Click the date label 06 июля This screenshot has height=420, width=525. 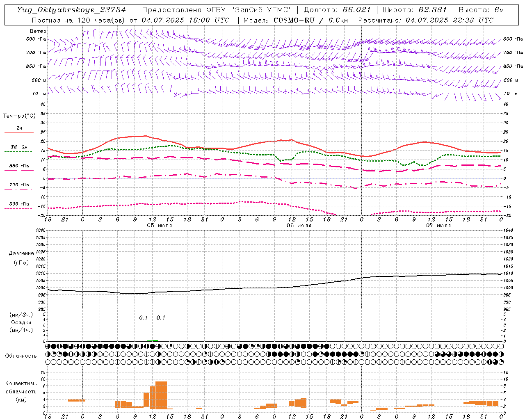[x=299, y=225]
